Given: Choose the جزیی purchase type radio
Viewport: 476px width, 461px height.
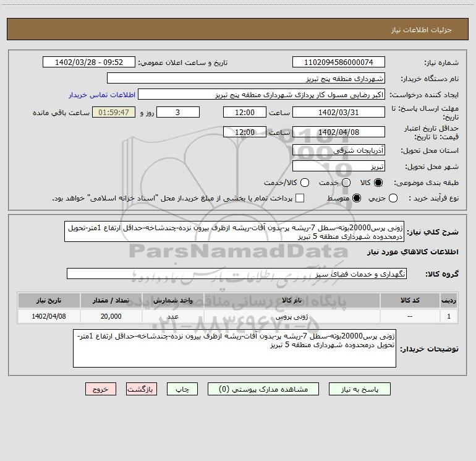Looking at the screenshot, I should (x=393, y=198).
